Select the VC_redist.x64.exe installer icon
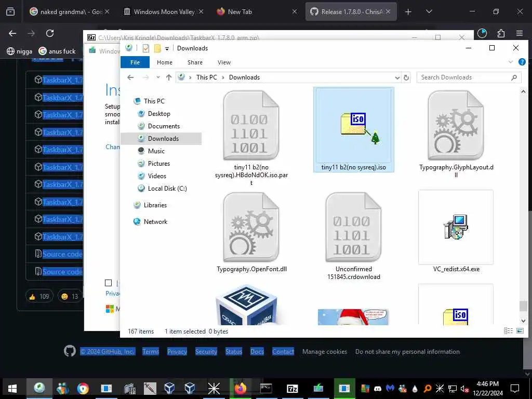532x399 pixels. click(x=456, y=227)
